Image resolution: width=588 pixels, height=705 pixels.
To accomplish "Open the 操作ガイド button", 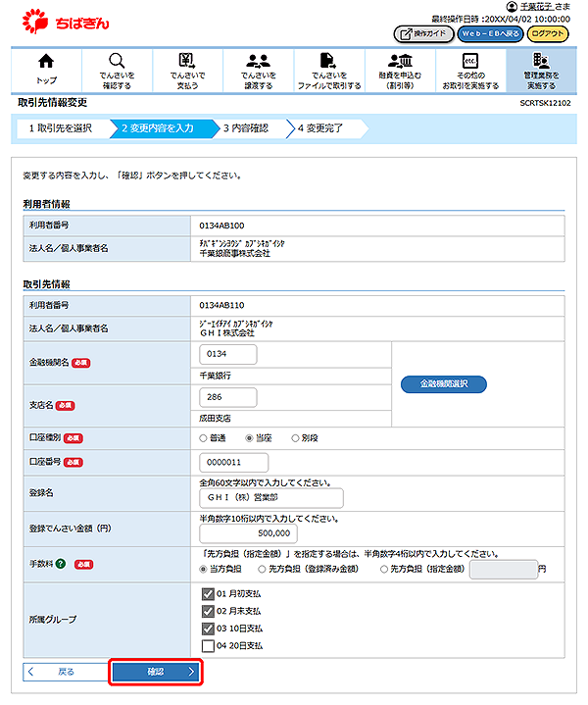I will click(423, 33).
